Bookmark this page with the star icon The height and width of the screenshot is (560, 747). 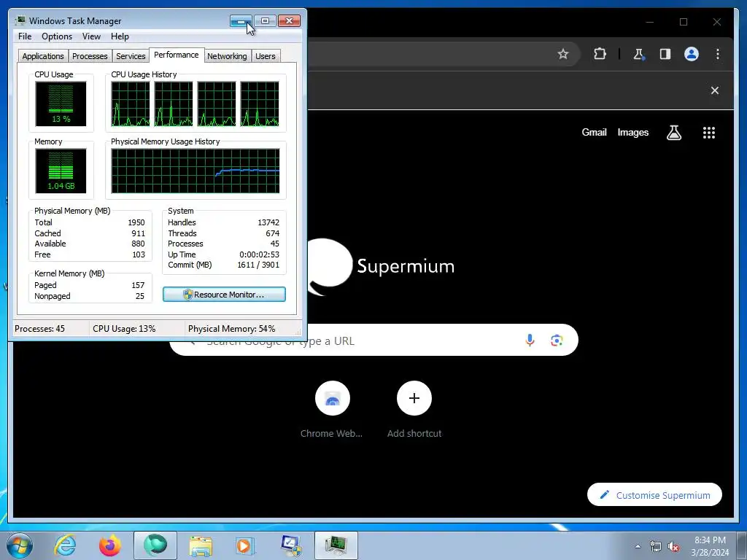[x=563, y=54]
